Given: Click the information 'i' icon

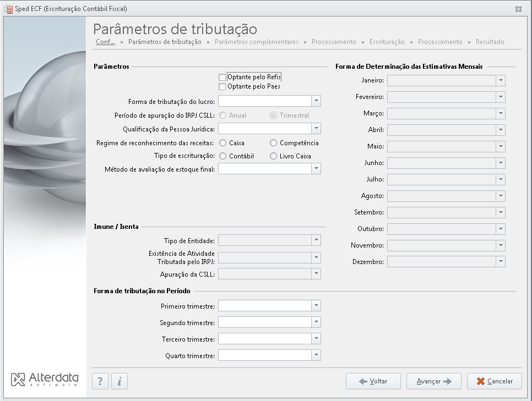Looking at the screenshot, I should coord(120,381).
